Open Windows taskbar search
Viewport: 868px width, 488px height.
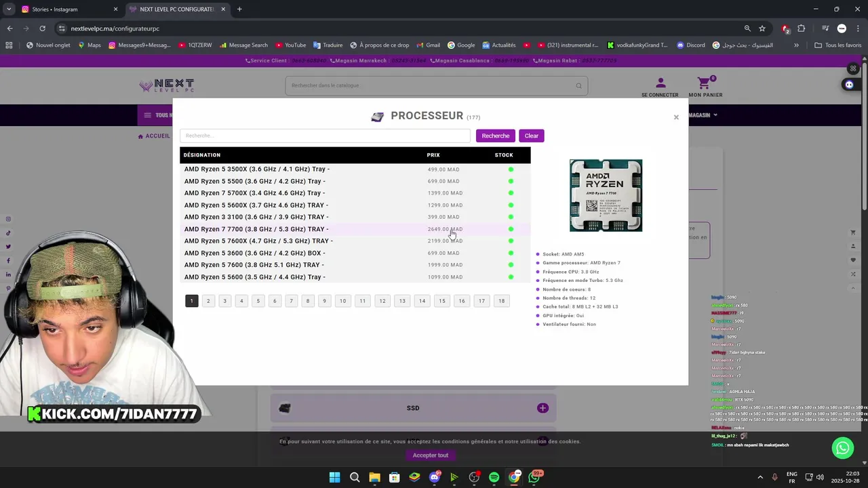tap(355, 477)
